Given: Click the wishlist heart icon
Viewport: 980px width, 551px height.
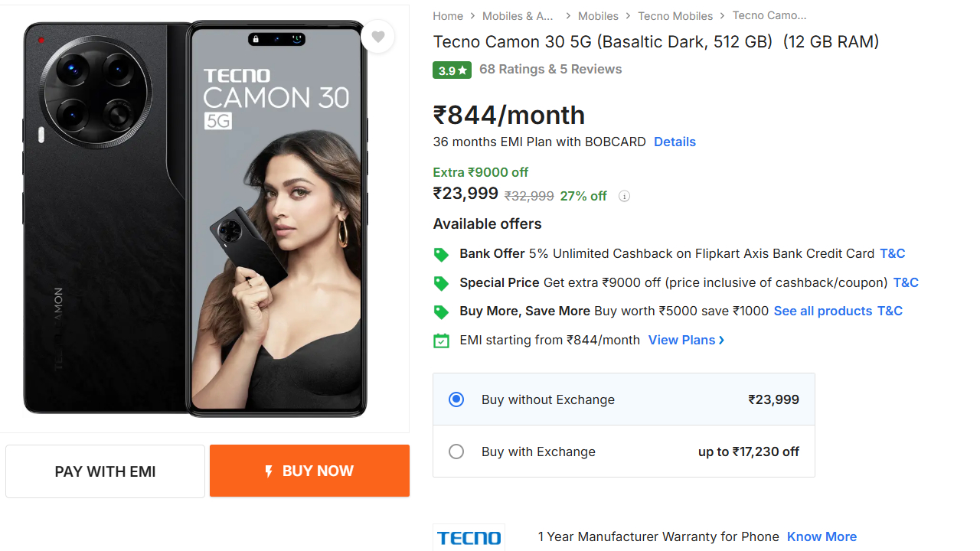Looking at the screenshot, I should click(x=377, y=37).
